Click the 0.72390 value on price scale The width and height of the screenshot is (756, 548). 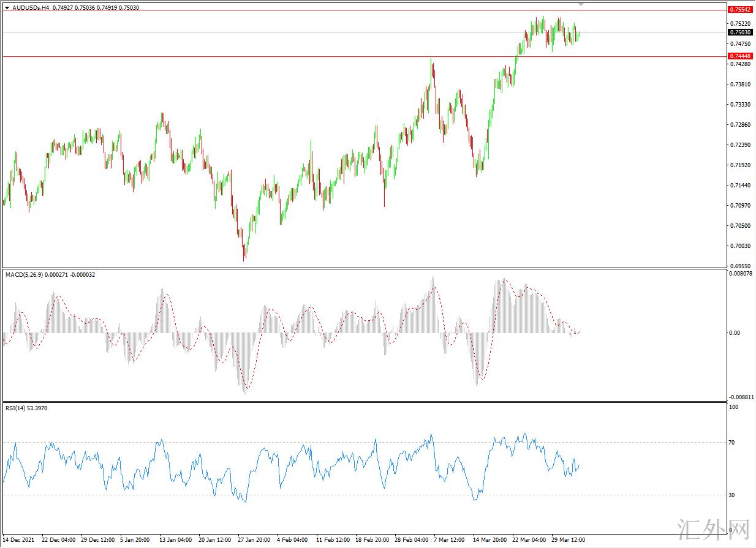pyautogui.click(x=739, y=145)
